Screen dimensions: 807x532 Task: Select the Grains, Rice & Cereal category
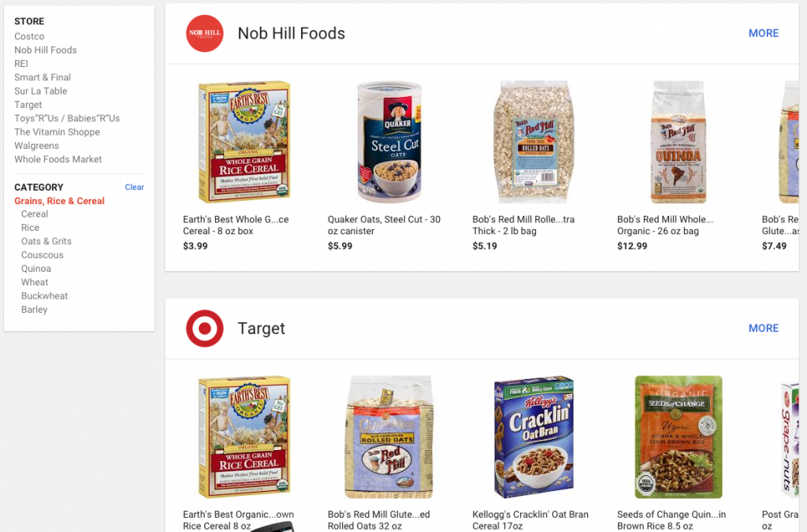59,201
